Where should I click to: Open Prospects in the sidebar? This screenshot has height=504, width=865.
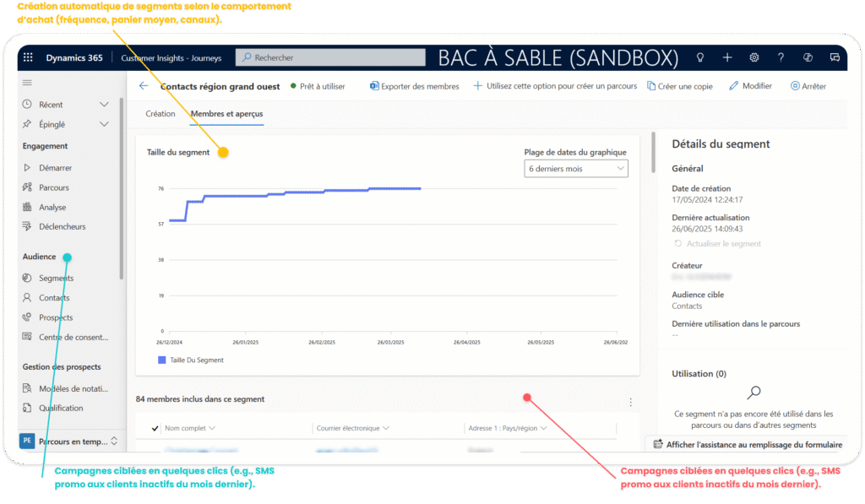[56, 317]
